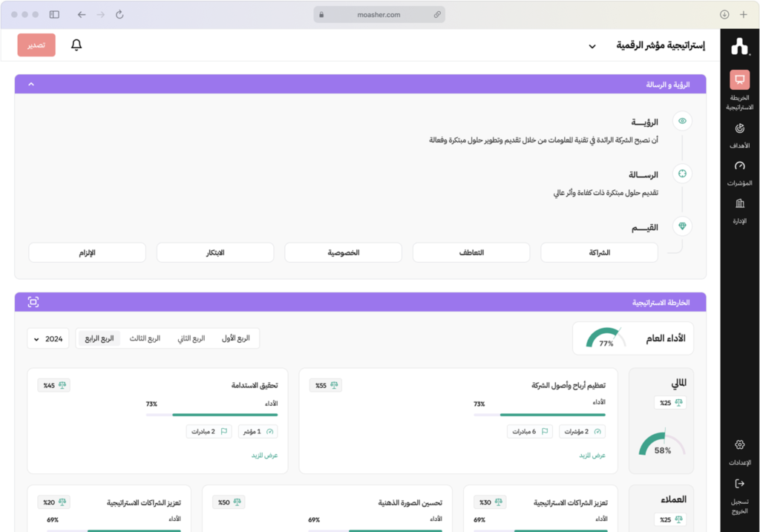Collapse the الرؤية و الرسالة section
The height and width of the screenshot is (532, 760).
pyautogui.click(x=31, y=85)
